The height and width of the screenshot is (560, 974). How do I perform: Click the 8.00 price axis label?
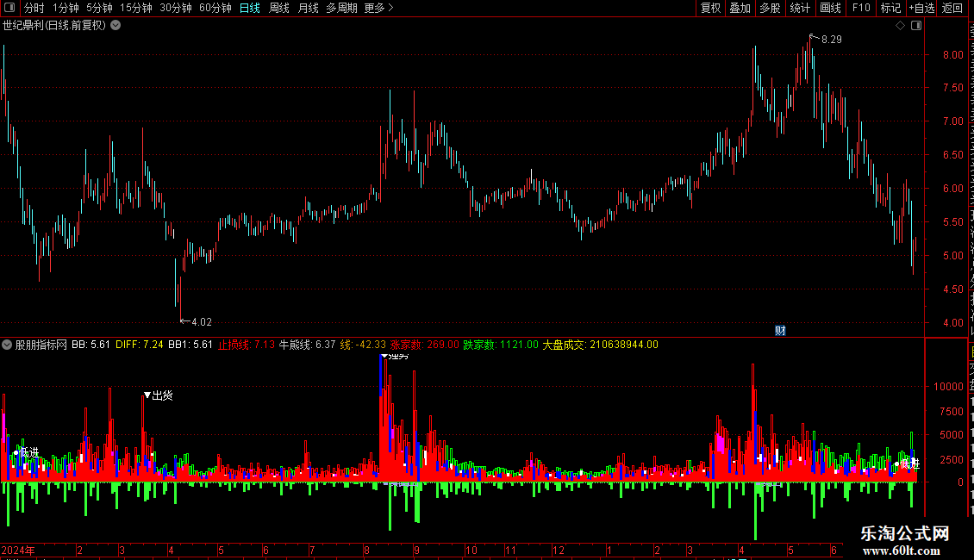pos(952,55)
